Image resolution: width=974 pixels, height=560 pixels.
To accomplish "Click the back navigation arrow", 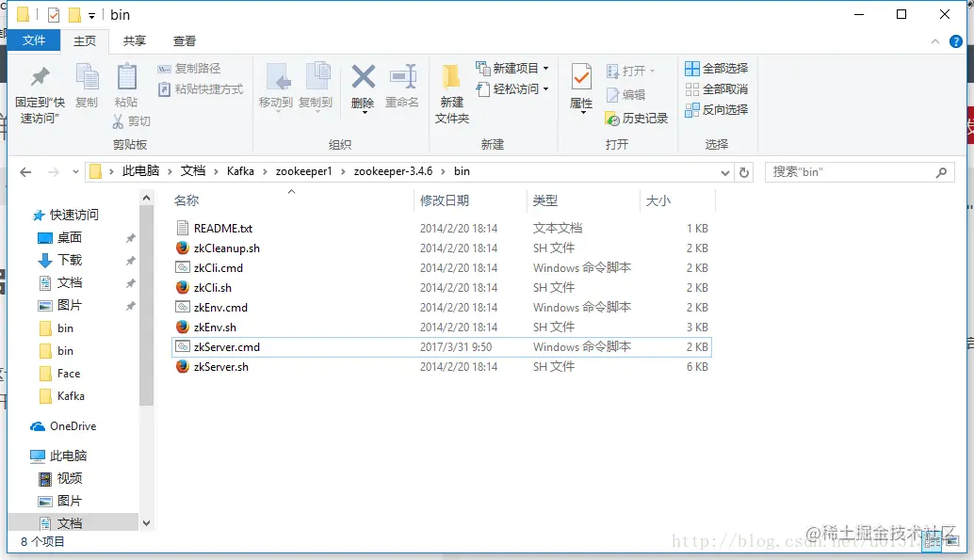I will 25,172.
